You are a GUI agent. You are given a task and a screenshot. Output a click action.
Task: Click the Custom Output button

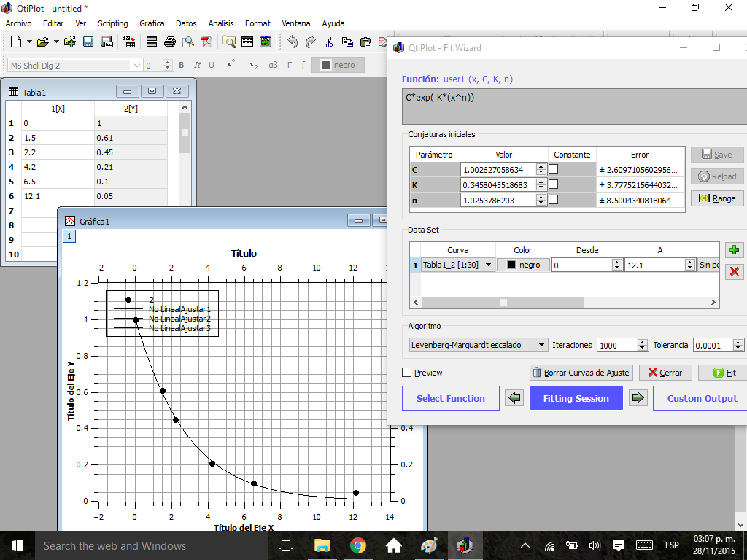[700, 398]
